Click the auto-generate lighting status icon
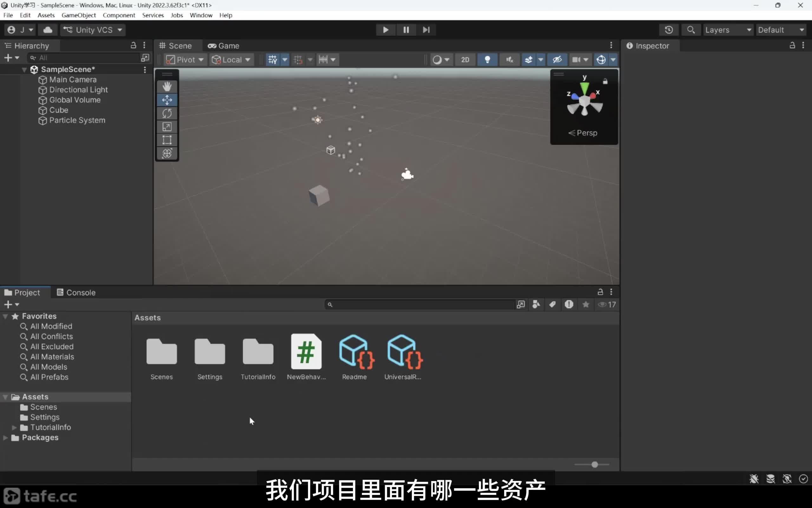The image size is (812, 508). 787,479
